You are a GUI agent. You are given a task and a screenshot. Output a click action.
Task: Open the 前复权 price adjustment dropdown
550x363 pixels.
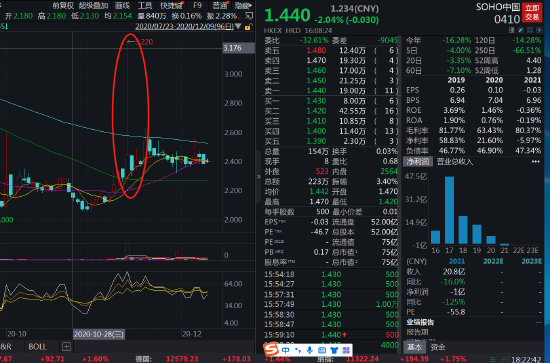[x=63, y=5]
